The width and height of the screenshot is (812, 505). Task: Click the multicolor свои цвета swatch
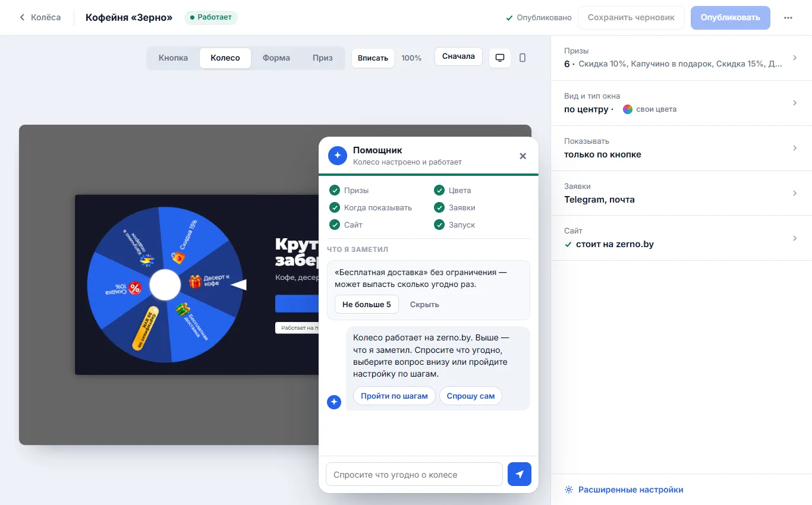628,109
